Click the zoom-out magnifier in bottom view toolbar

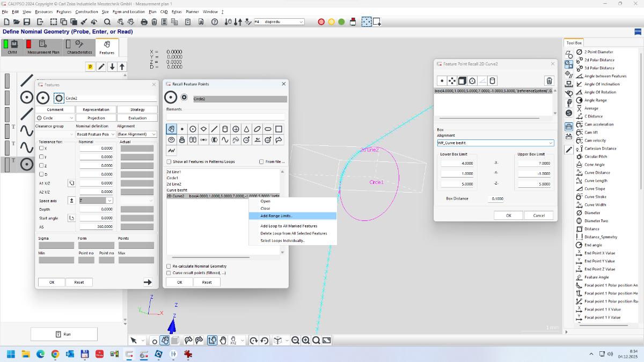pyautogui.click(x=295, y=340)
